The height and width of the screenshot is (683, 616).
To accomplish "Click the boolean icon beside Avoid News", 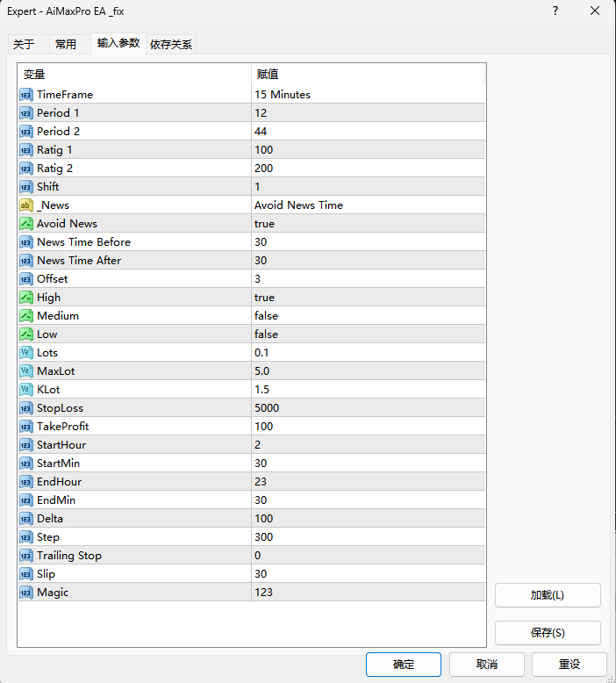I will 25,224.
